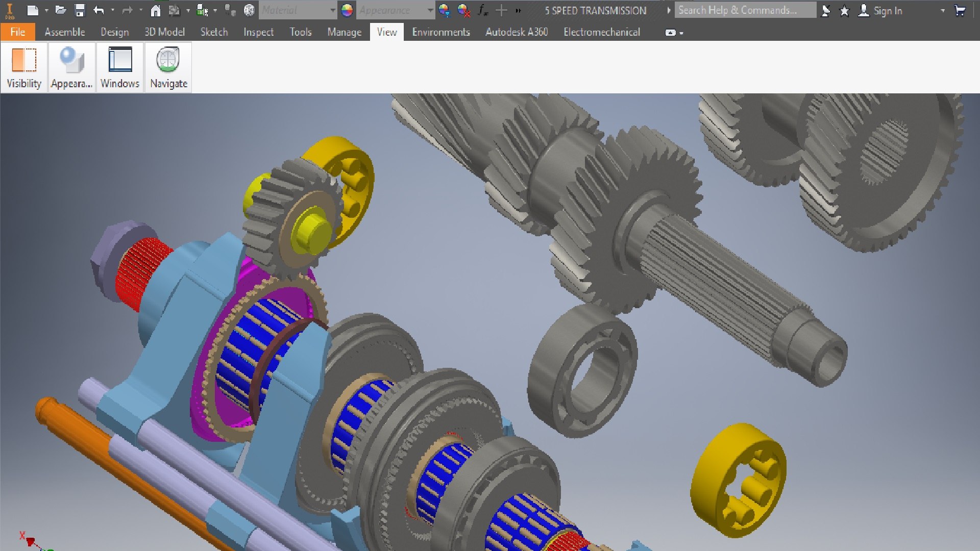The height and width of the screenshot is (551, 980).
Task: Switch to the Sketch tab
Action: tap(214, 32)
